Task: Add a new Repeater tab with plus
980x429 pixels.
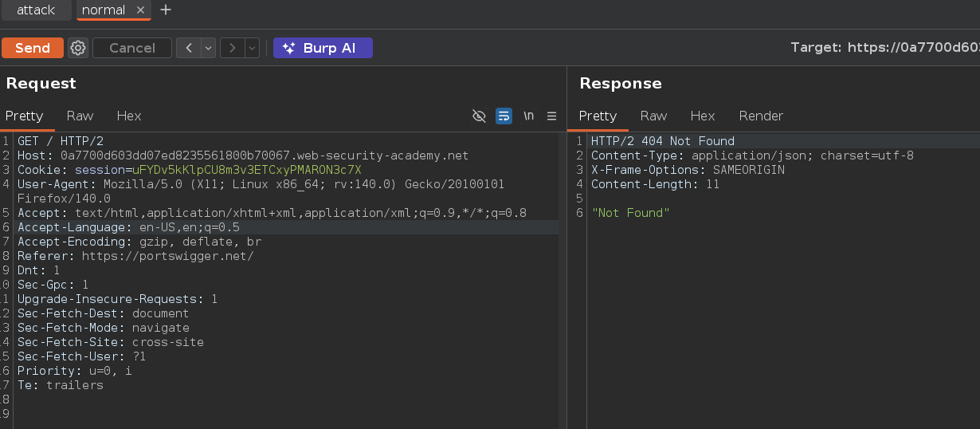Action: (166, 10)
